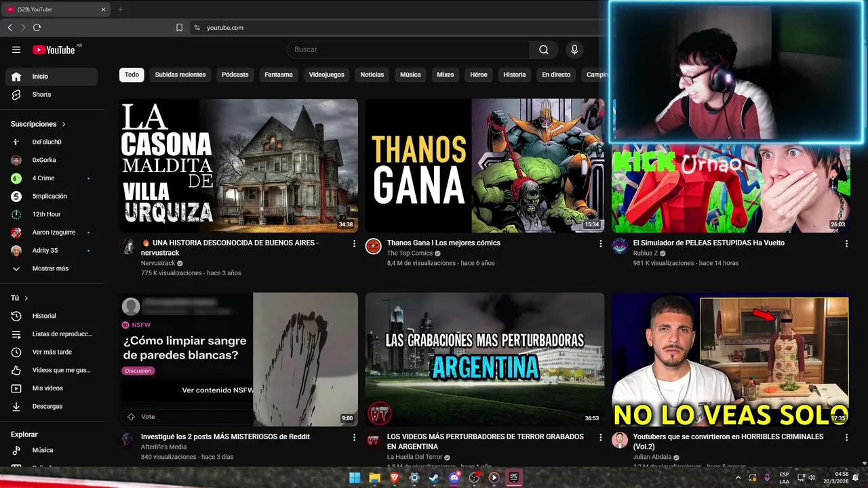The image size is (868, 488).
Task: Select the Música filter chip
Action: [410, 75]
